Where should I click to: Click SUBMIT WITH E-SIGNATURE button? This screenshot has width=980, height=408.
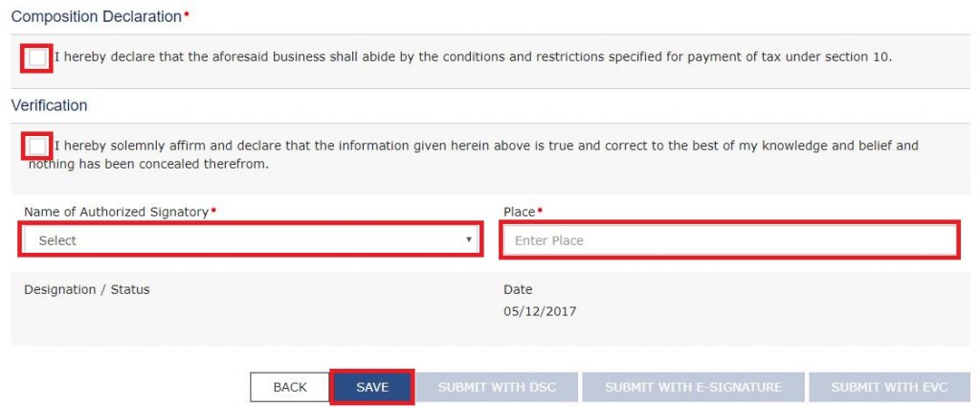pos(694,387)
